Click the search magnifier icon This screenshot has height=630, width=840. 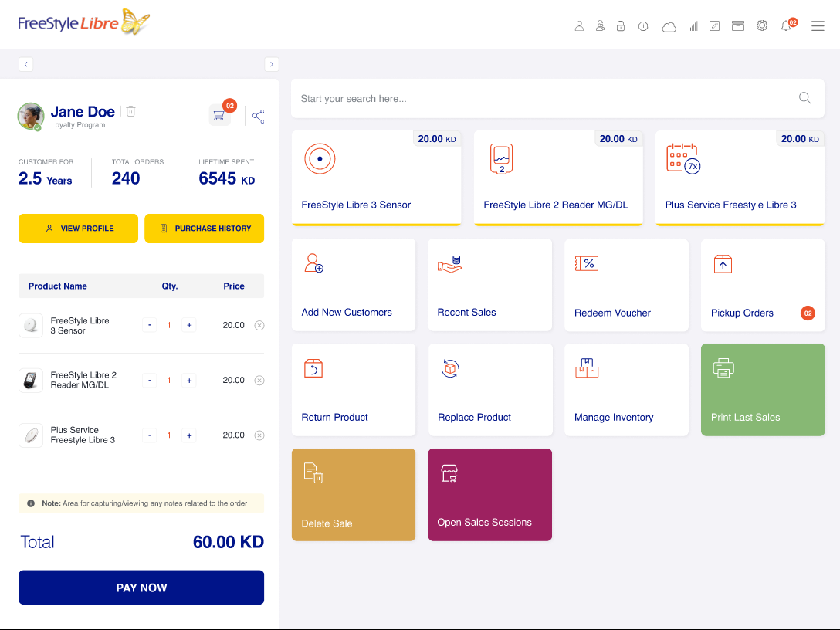804,98
